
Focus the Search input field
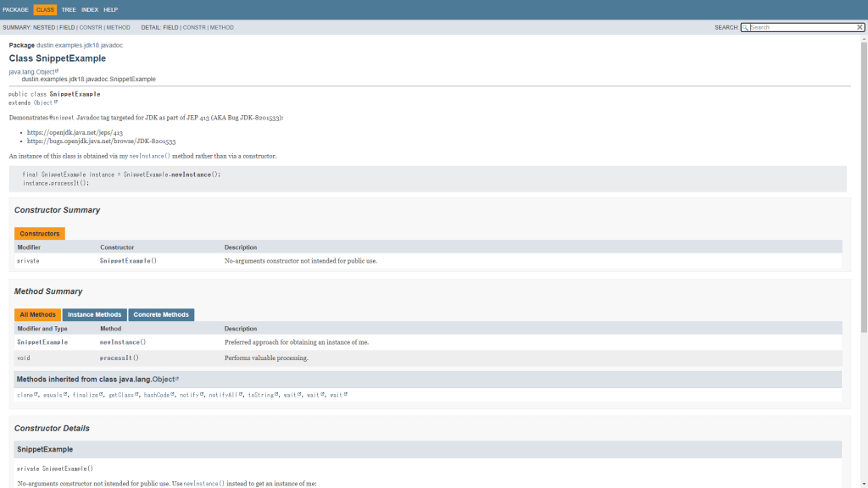tap(801, 27)
